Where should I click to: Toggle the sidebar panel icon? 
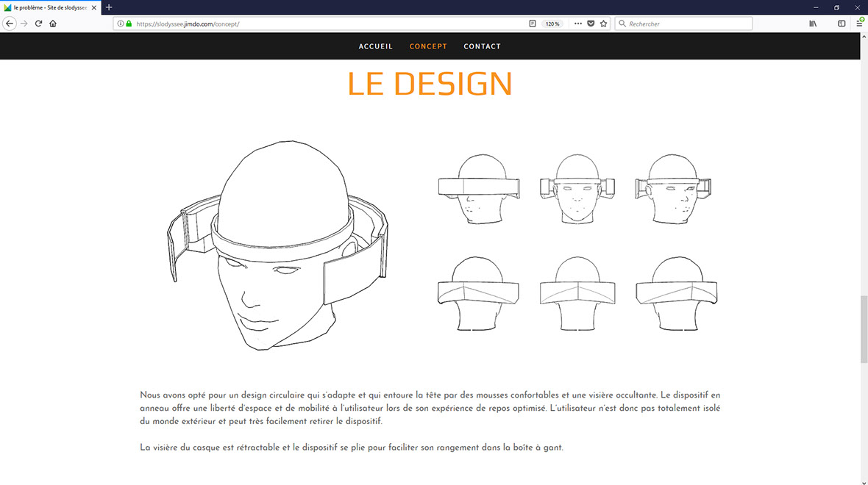(842, 24)
